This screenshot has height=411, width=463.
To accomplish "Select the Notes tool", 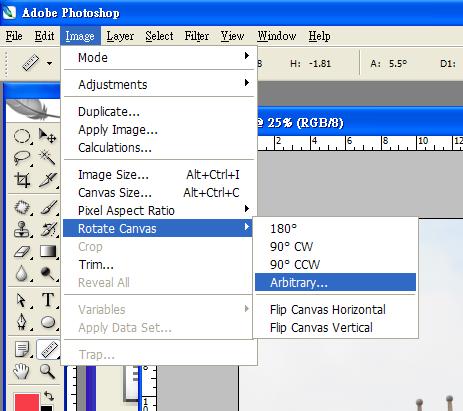I will [x=22, y=349].
